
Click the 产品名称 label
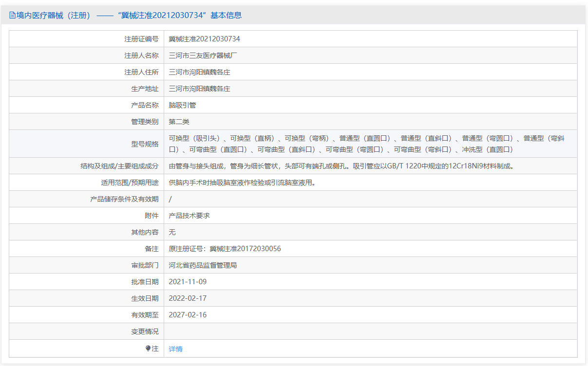click(x=145, y=105)
